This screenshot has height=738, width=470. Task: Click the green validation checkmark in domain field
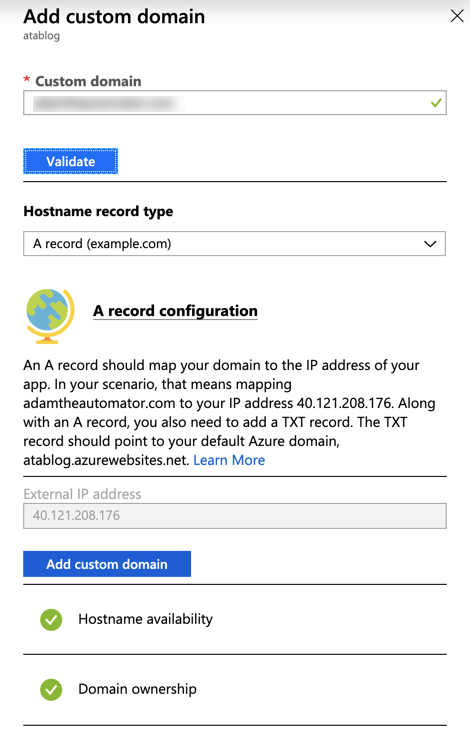[436, 103]
